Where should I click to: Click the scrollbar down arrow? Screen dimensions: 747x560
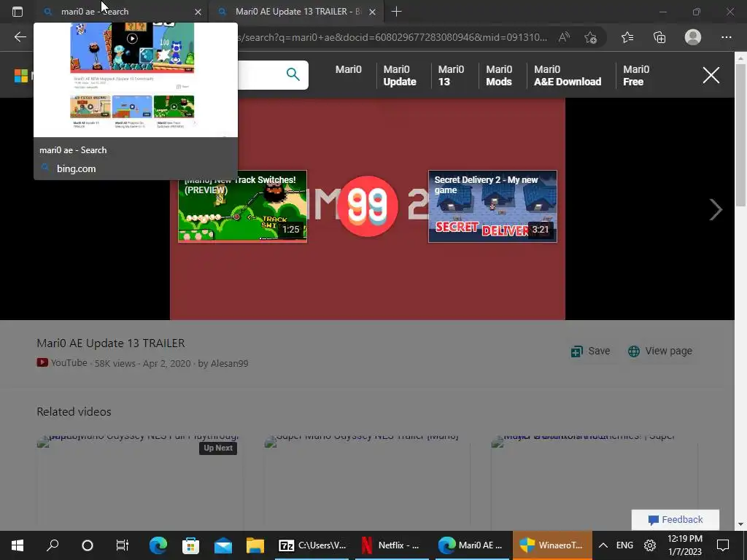pos(740,524)
